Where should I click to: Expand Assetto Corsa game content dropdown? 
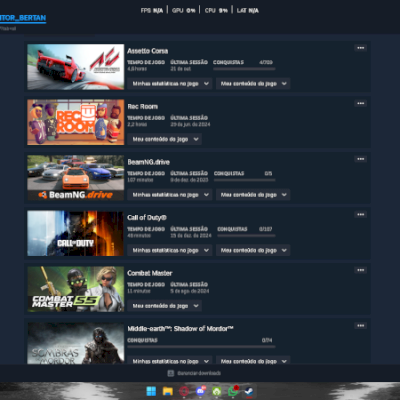[x=253, y=84]
